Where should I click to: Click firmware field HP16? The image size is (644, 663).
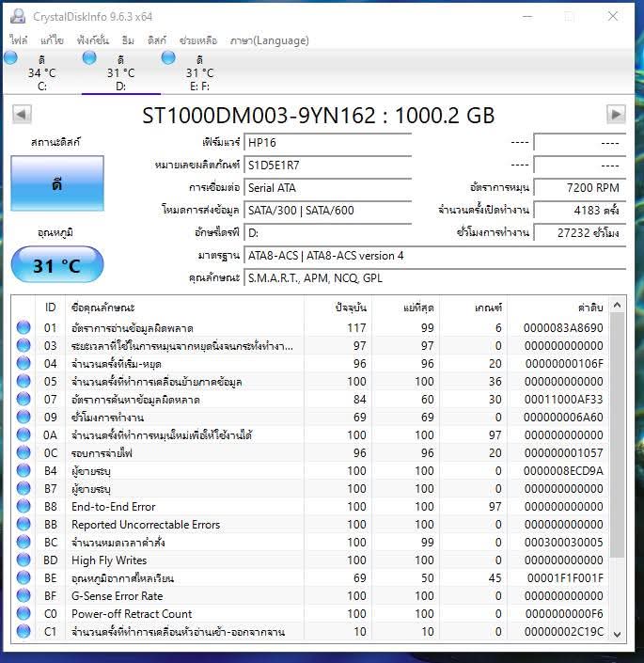(328, 143)
